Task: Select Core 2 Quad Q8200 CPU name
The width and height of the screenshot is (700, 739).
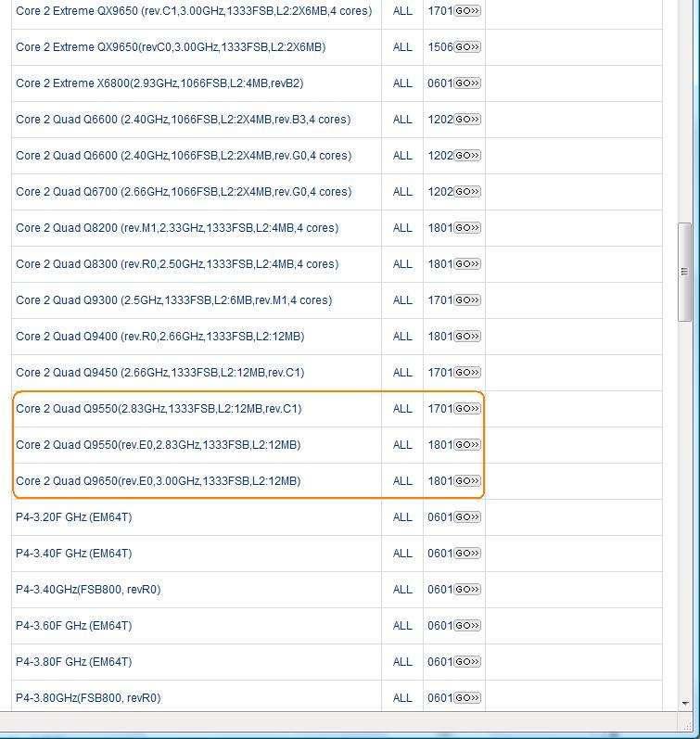Action: pyautogui.click(x=177, y=228)
